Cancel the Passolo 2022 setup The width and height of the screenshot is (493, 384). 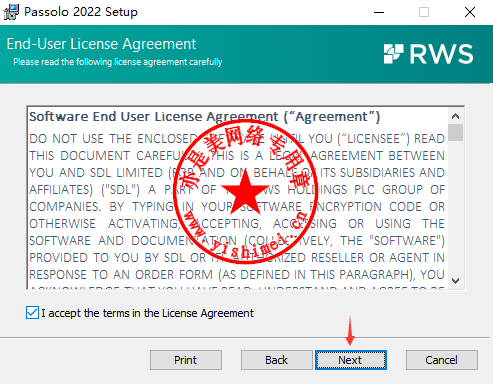coord(441,360)
